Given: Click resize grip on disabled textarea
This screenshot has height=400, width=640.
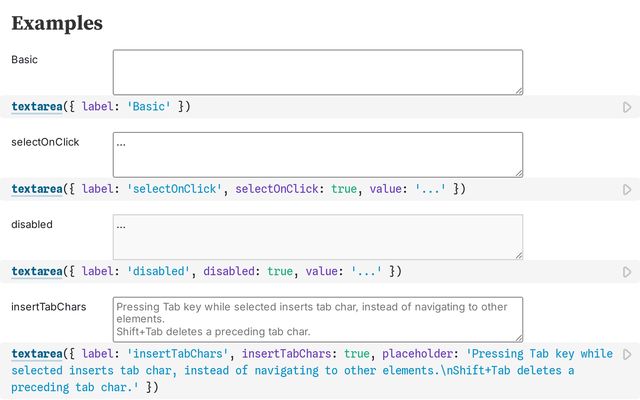Looking at the screenshot, I should (x=517, y=254).
